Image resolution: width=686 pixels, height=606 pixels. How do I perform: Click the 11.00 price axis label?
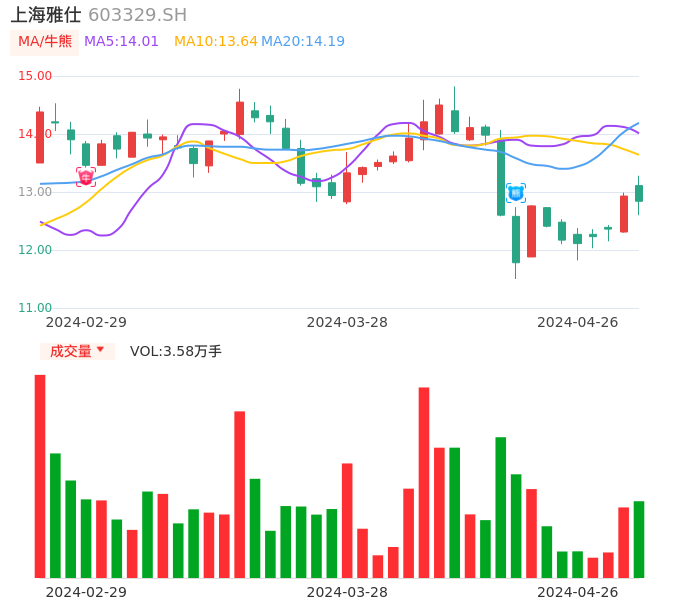[36, 308]
